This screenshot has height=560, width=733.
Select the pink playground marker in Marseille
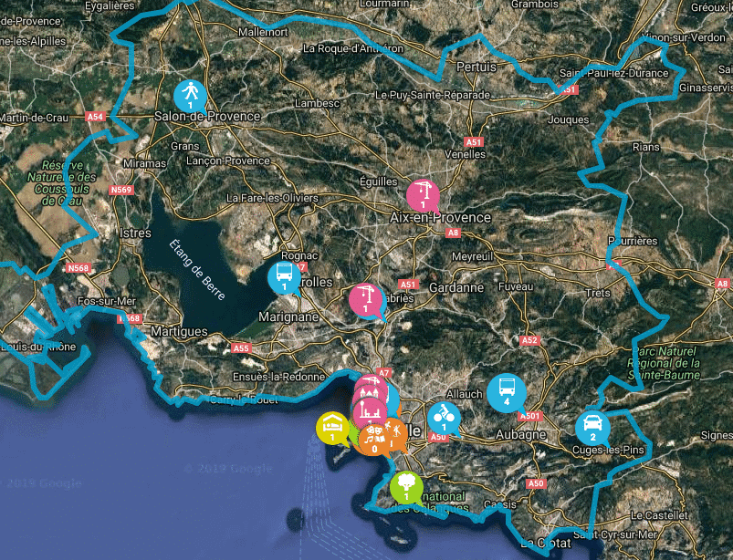pyautogui.click(x=370, y=413)
